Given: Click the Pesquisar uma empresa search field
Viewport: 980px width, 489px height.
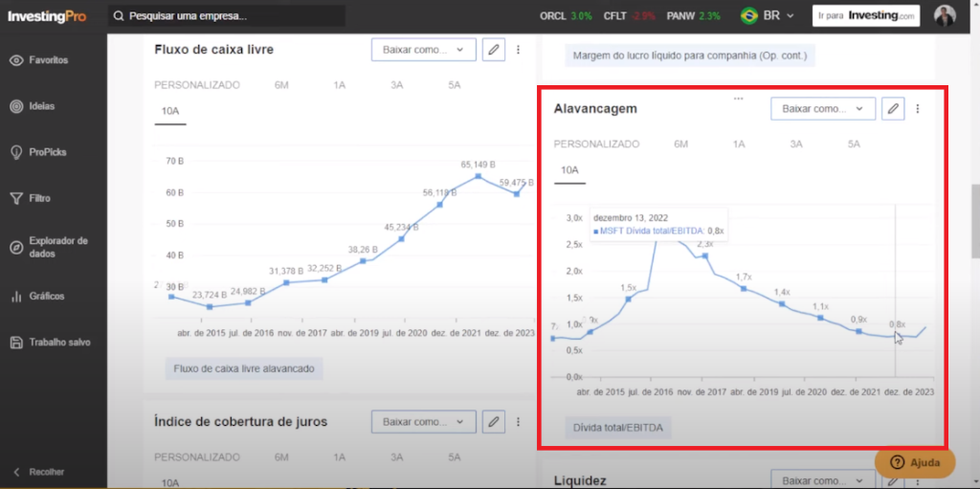Looking at the screenshot, I should click(226, 16).
